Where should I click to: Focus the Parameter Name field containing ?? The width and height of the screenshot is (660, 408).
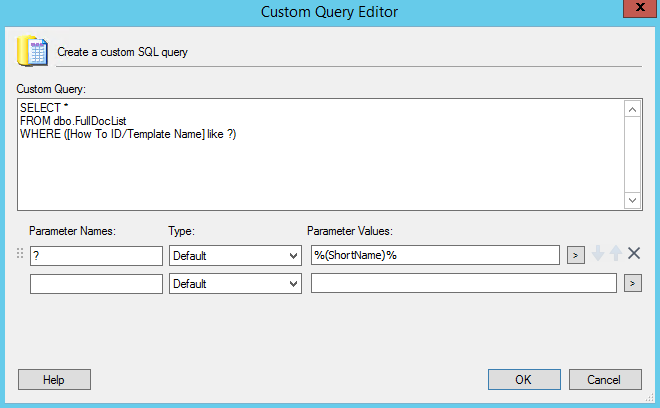click(x=96, y=256)
